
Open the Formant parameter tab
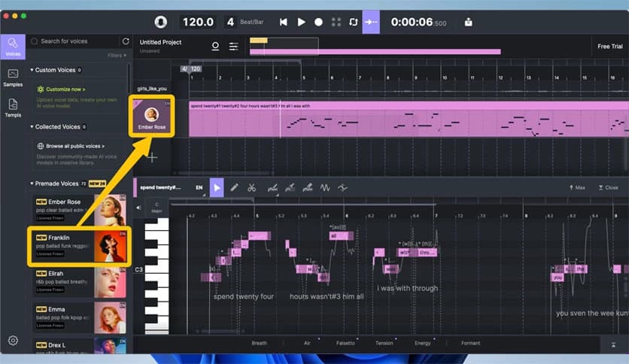470,343
